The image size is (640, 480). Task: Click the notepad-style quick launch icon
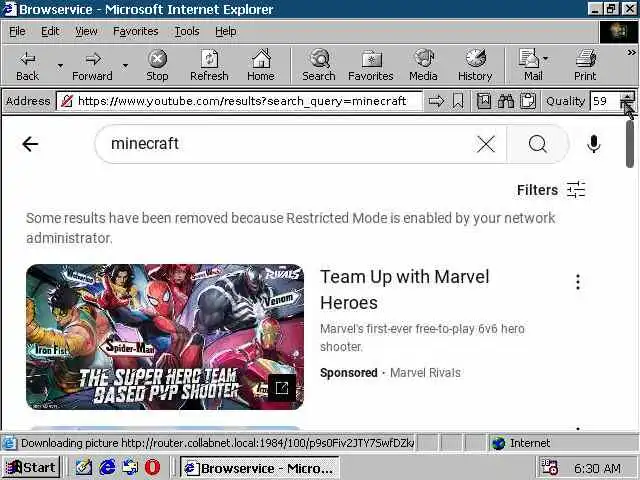pos(84,467)
